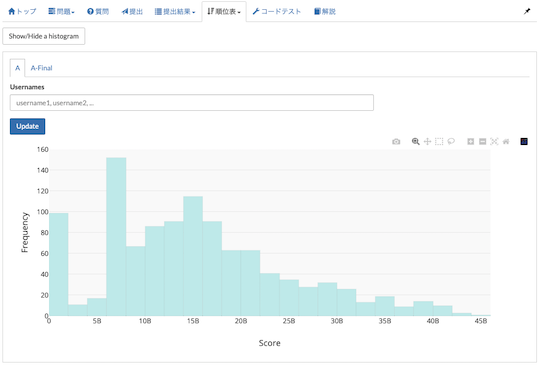This screenshot has height=365, width=540.
Task: Select the A histogram tab
Action: pyautogui.click(x=17, y=68)
